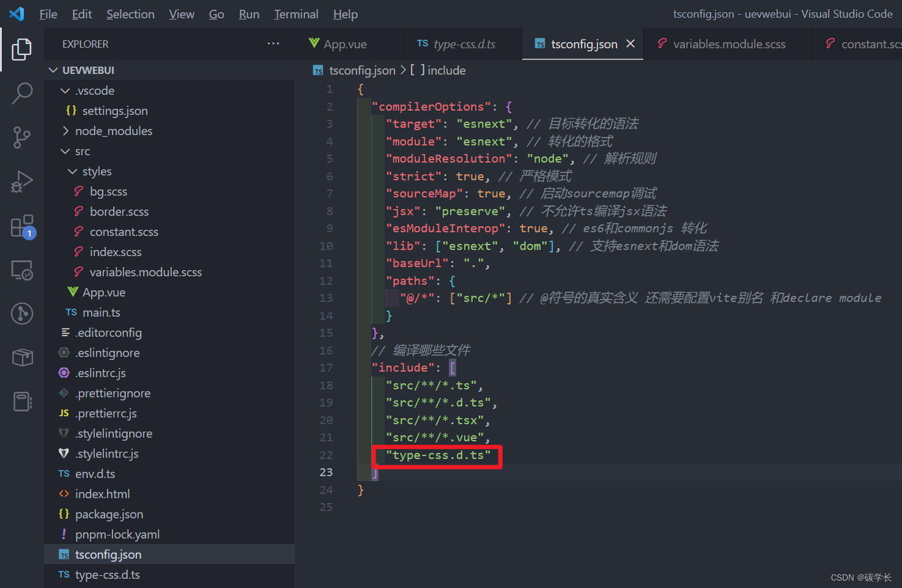Image resolution: width=902 pixels, height=588 pixels.
Task: Click the ESLint icon beside .eslintrc.js
Action: (x=64, y=373)
